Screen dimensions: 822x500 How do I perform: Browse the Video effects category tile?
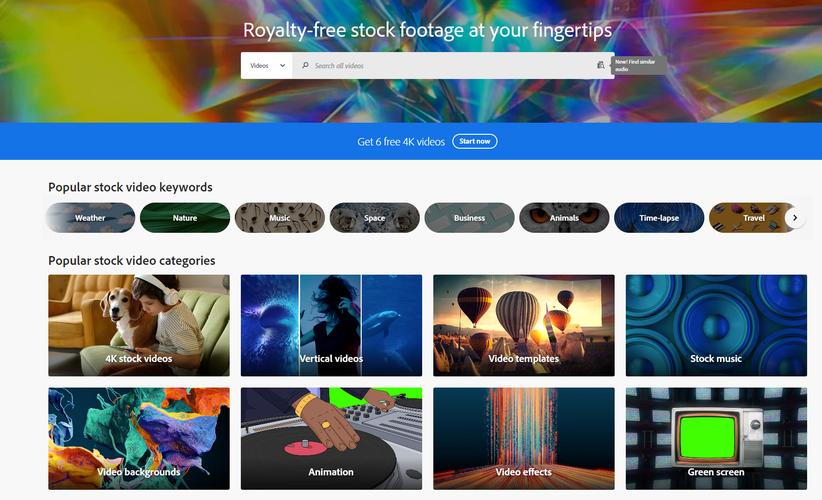[x=524, y=438]
